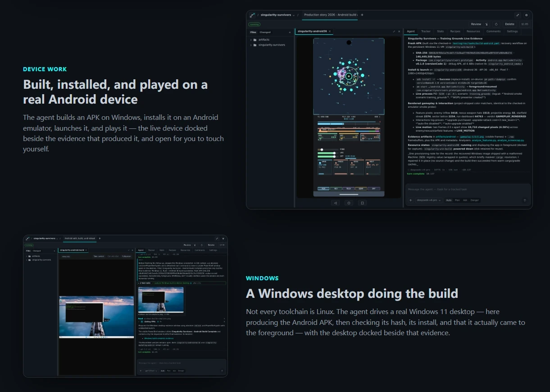Screen dimensions: 550x392
Task: Open the gear settings icon in the Android screenshot header
Action: point(526,15)
